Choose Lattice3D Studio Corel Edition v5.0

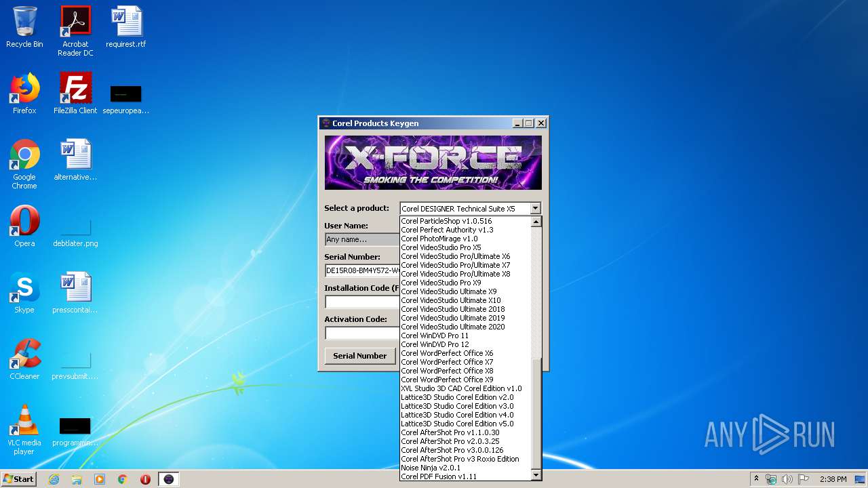pos(465,424)
